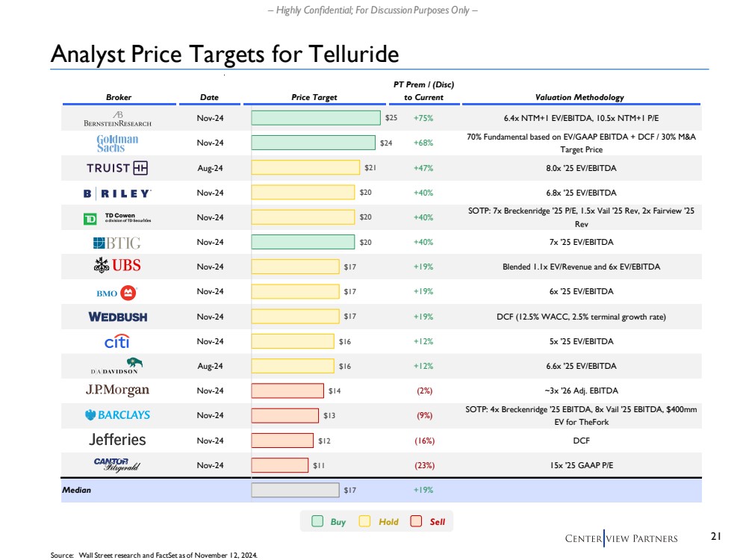Click the Citi logo
The image size is (746, 560).
coord(118,341)
